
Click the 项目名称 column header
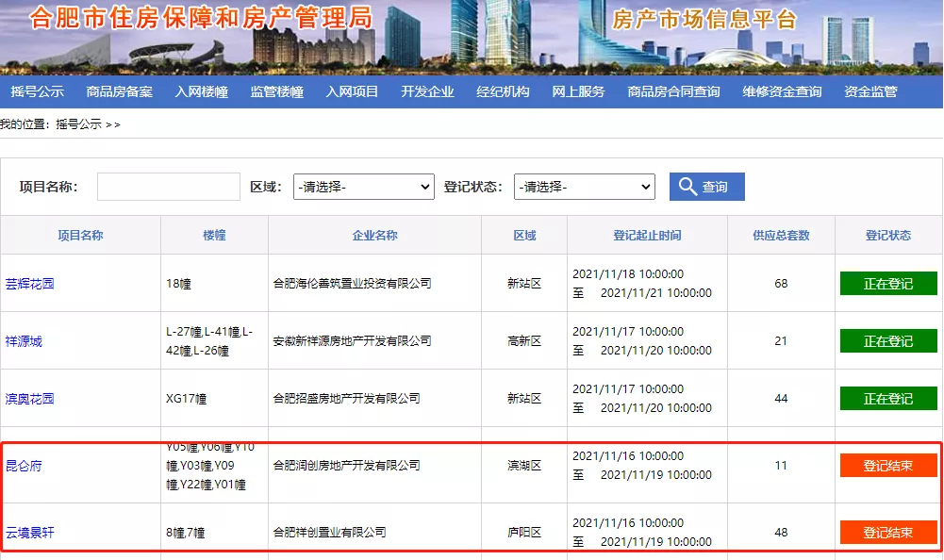pos(81,236)
